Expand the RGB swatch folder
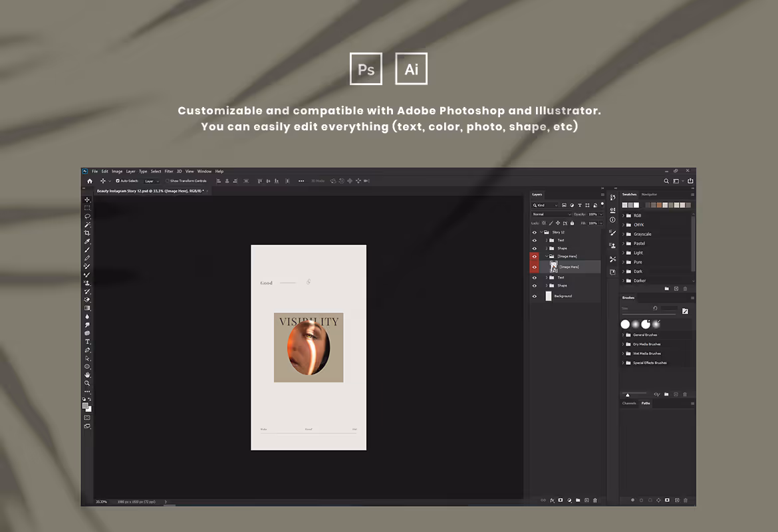778x532 pixels. pos(623,216)
